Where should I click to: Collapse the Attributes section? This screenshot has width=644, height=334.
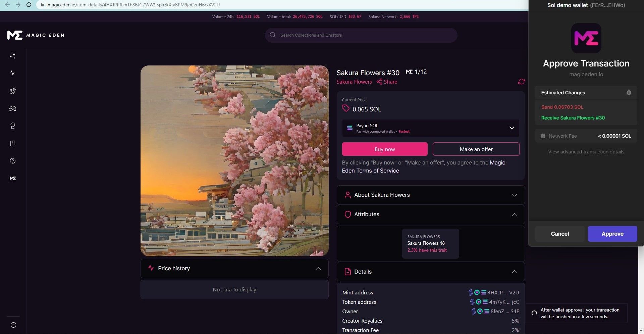coord(514,214)
